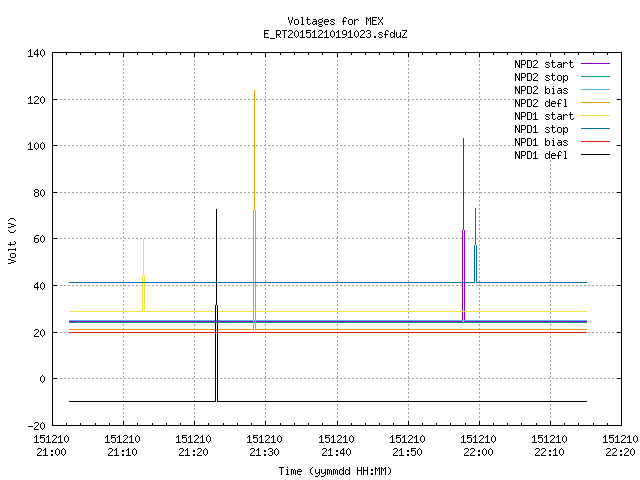Click the yellow NPD1 start legend line
640x480 pixels.
(596, 116)
